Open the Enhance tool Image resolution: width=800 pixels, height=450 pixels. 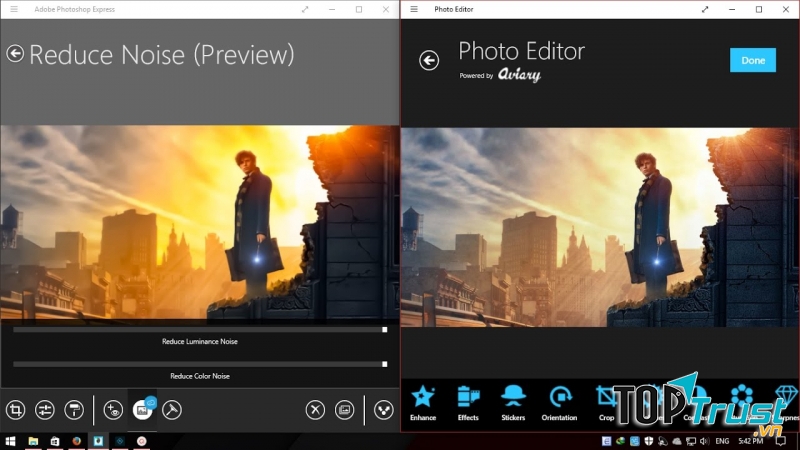click(x=423, y=403)
